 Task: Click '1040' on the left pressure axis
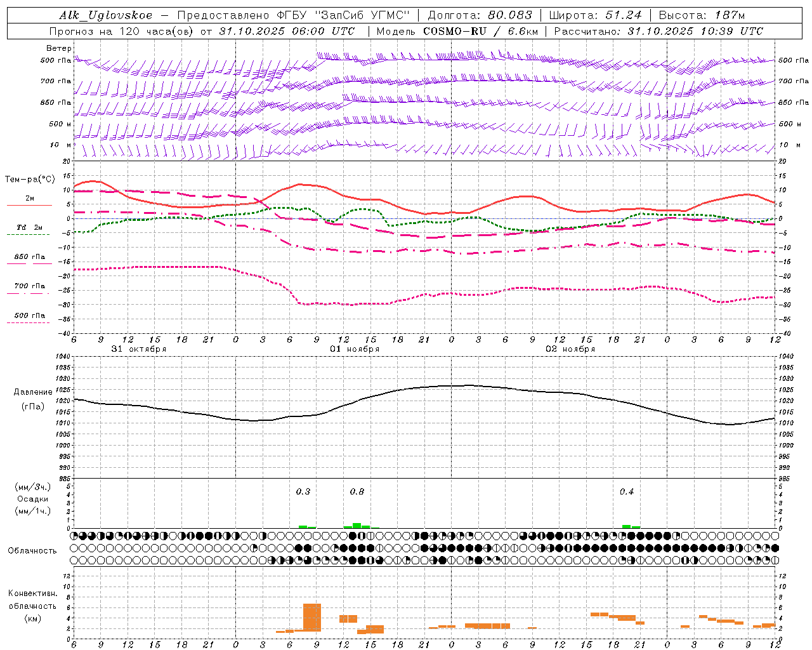coord(63,357)
